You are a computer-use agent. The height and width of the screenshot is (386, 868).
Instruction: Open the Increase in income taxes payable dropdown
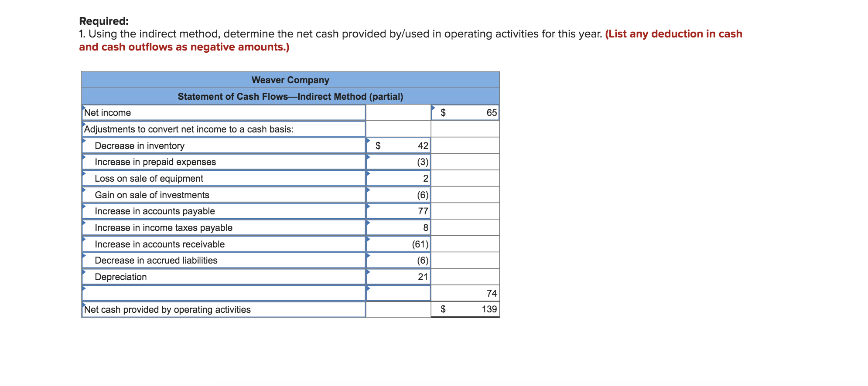(224, 227)
